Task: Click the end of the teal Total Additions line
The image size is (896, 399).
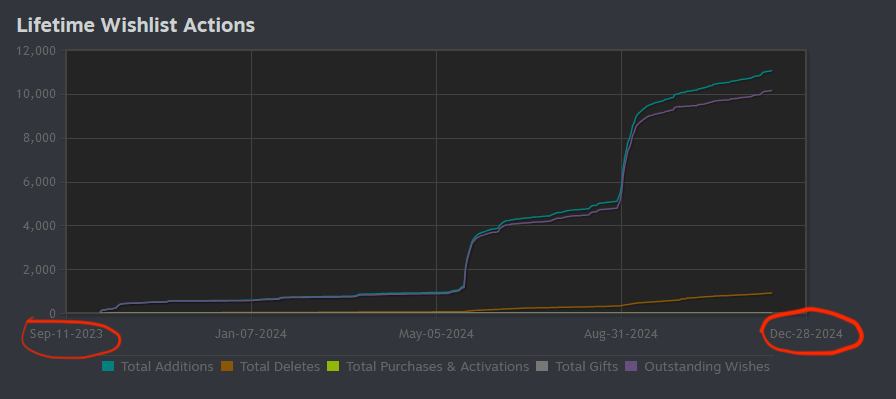Action: pyautogui.click(x=771, y=71)
